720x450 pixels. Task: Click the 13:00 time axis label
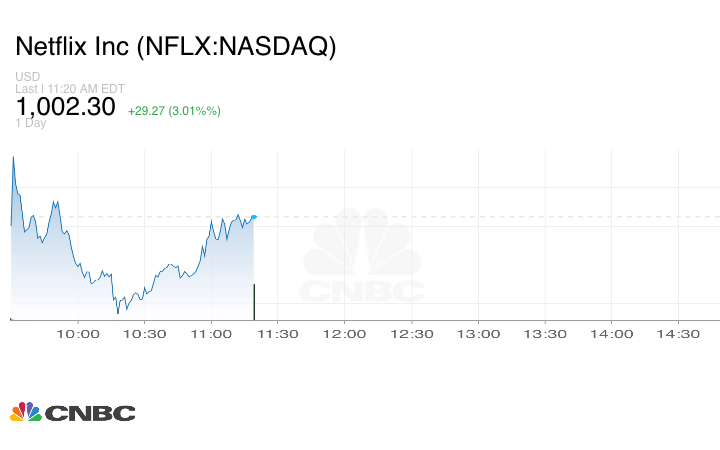point(478,334)
